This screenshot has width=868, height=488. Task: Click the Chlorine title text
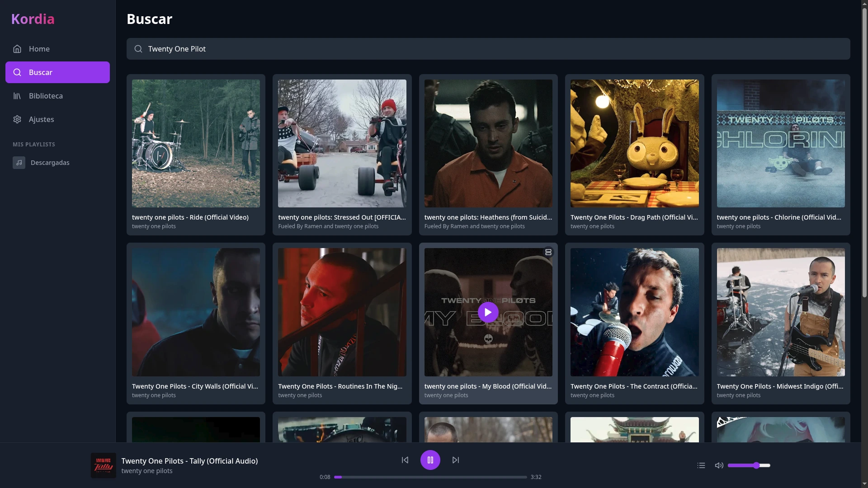pyautogui.click(x=779, y=217)
